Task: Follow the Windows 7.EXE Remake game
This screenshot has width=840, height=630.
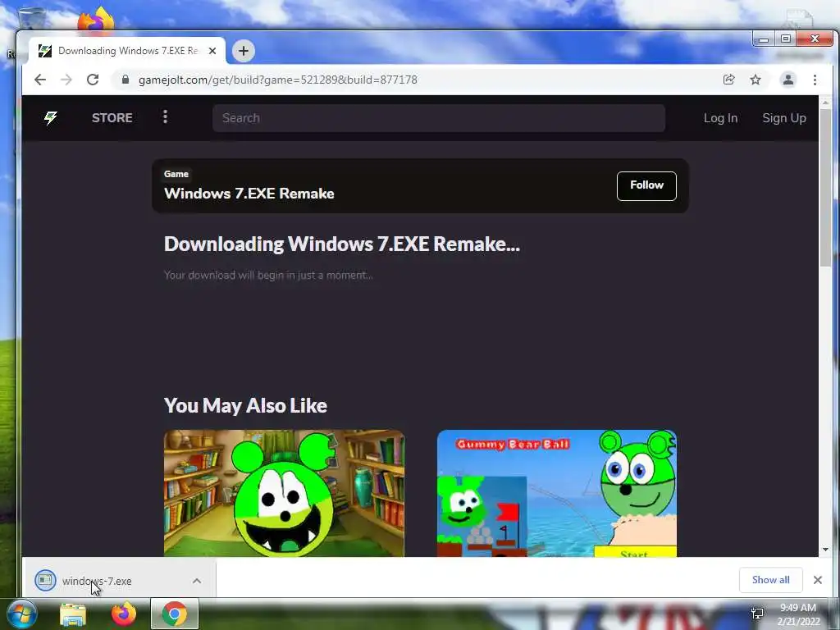Action: [x=646, y=186]
